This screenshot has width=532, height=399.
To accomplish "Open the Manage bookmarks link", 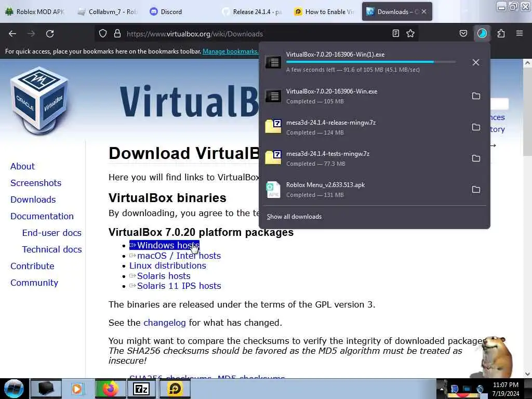I will click(x=230, y=51).
